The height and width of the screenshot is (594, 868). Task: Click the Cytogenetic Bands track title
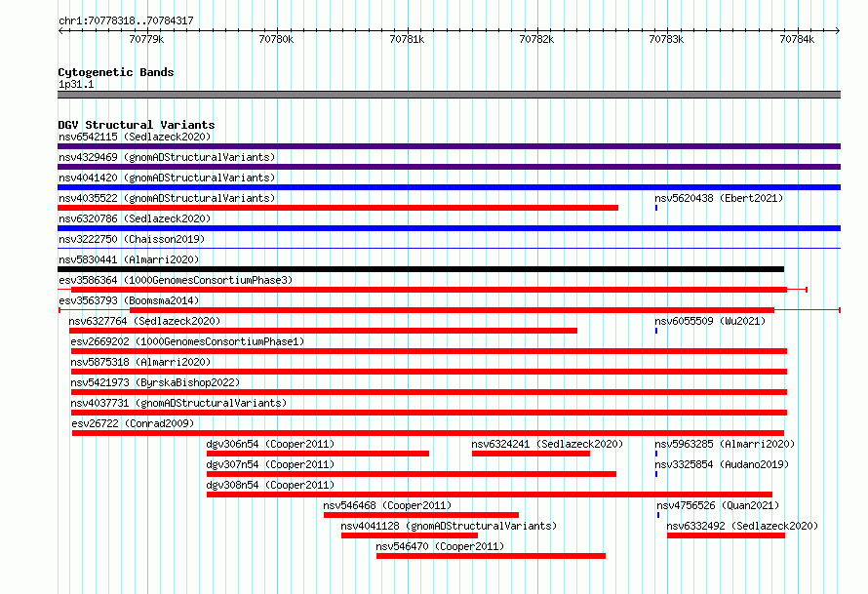pos(116,72)
